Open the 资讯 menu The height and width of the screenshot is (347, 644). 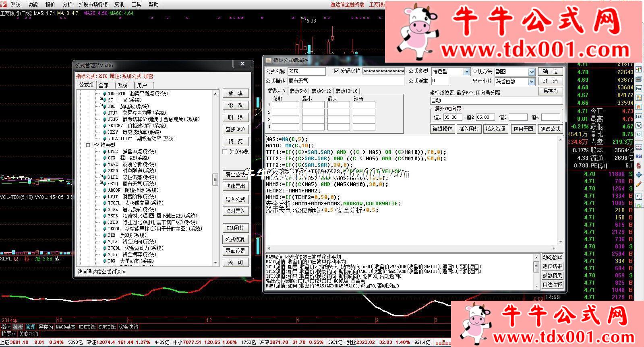tap(119, 4)
